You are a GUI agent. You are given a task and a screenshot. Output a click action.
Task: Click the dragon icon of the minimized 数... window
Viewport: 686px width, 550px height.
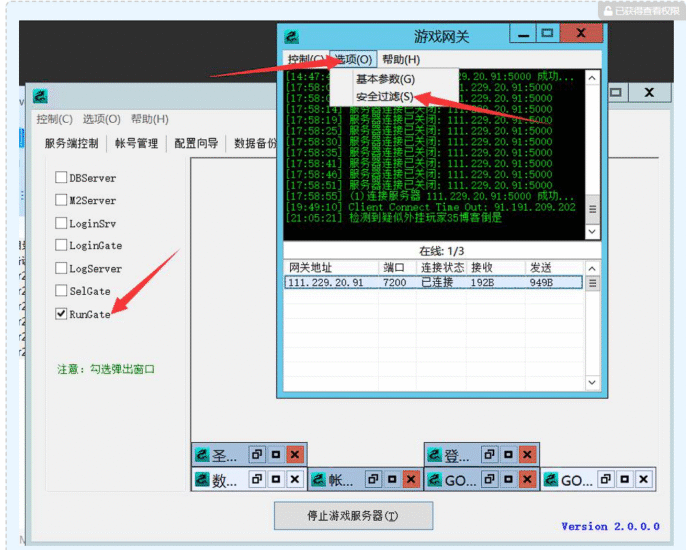(x=202, y=480)
